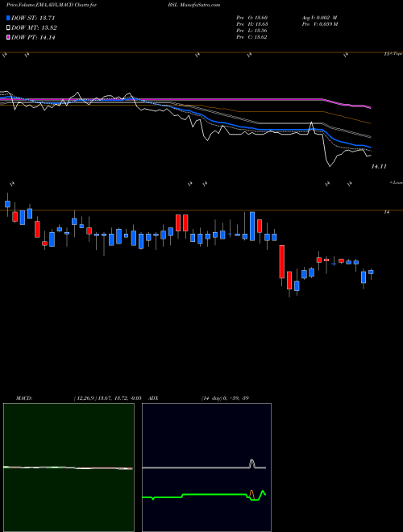Click the ADX panel title label
The image size is (403, 532).
[x=153, y=398]
